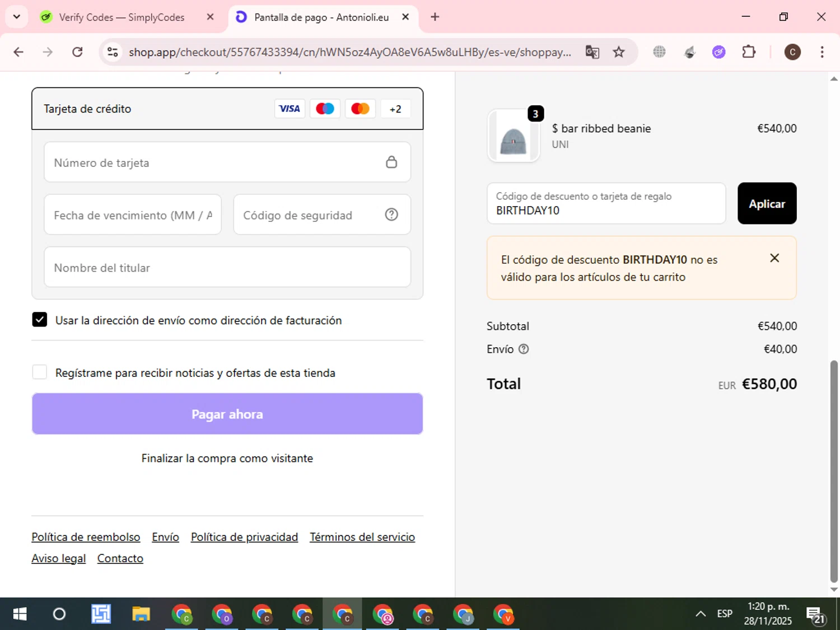
Task: Click the scrollbar down arrow
Action: click(834, 589)
